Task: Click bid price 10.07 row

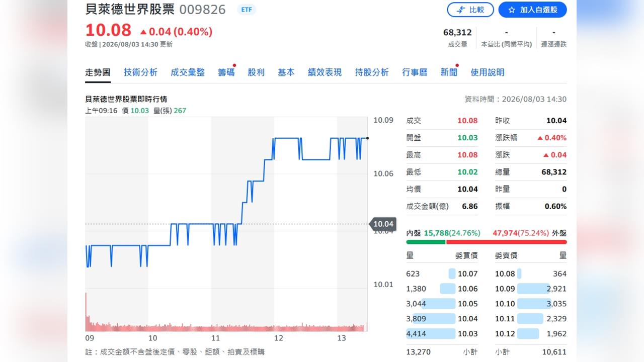Action: (x=442, y=274)
